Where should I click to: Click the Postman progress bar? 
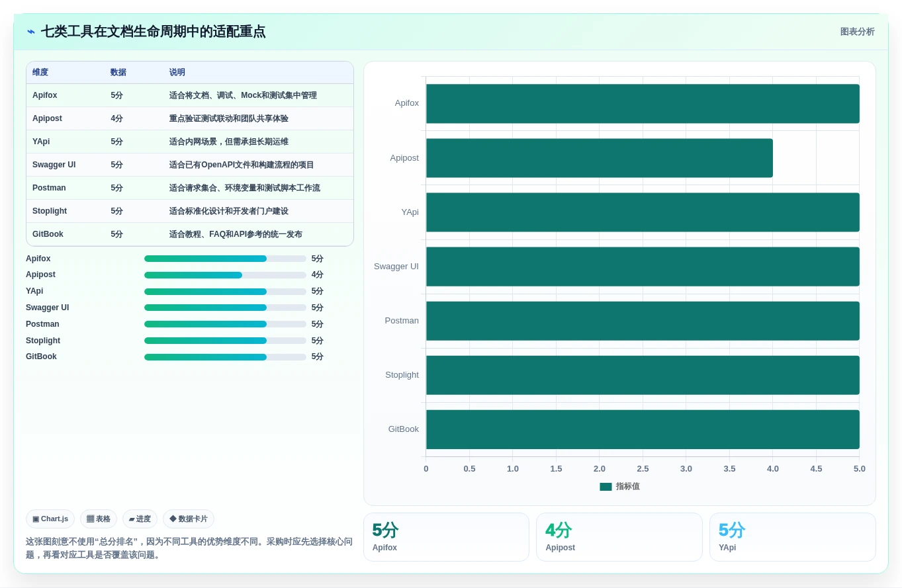[225, 324]
